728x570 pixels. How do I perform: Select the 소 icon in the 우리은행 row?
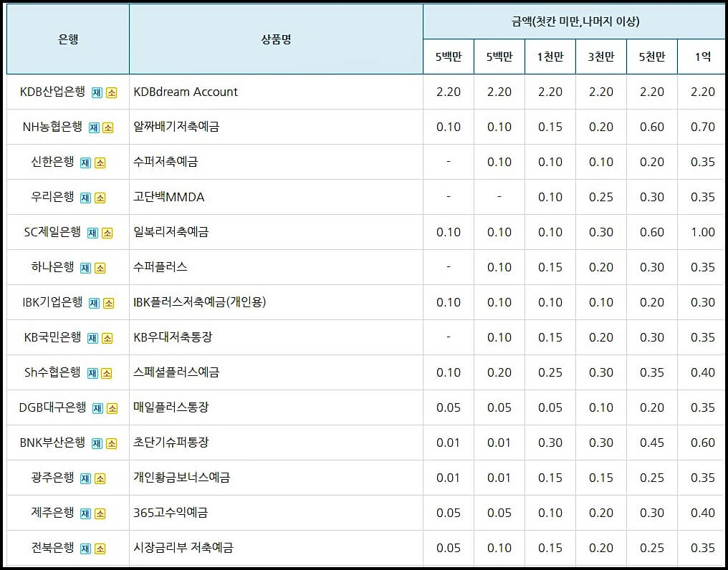point(100,198)
